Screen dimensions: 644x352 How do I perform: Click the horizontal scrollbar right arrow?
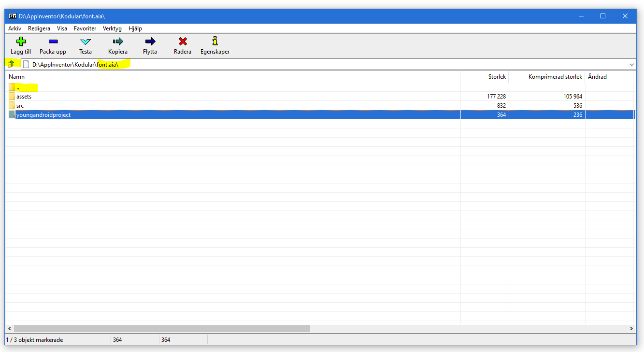[631, 328]
